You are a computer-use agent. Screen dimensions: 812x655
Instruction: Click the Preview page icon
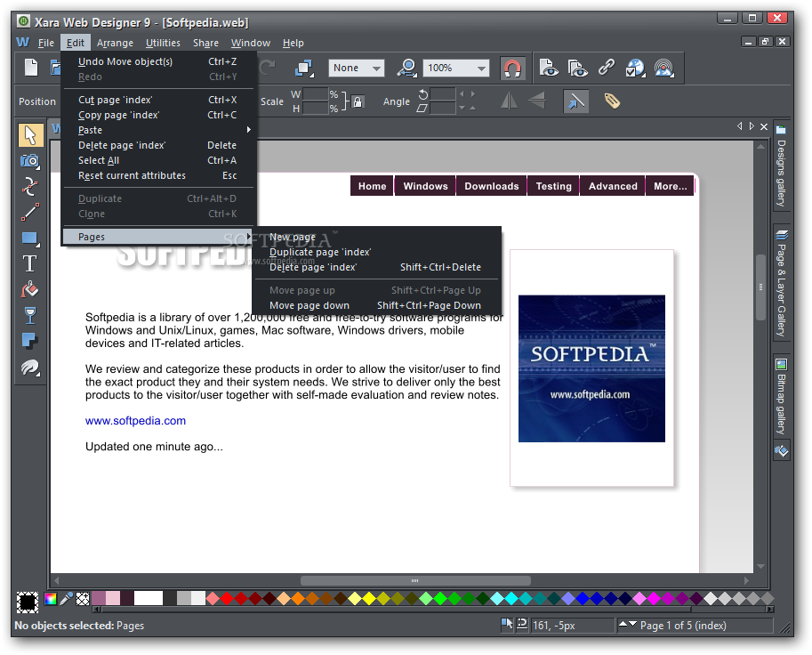pos(549,68)
